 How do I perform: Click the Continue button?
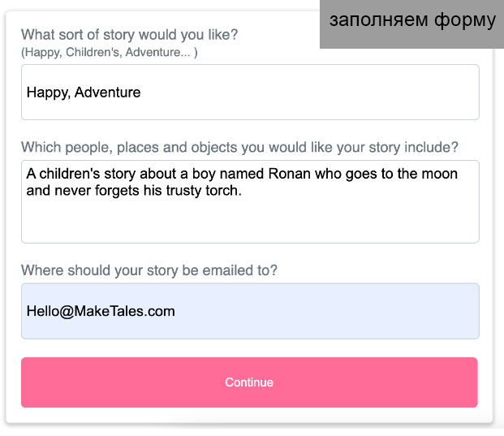pyautogui.click(x=249, y=382)
